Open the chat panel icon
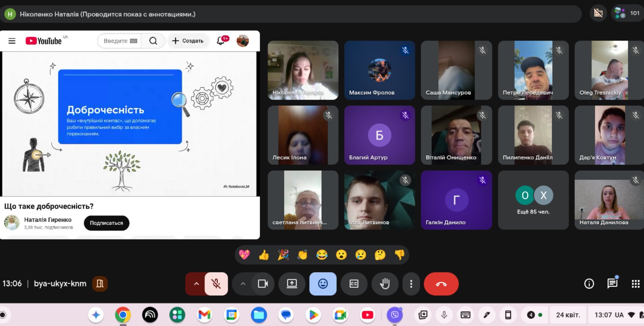The height and width of the screenshot is (326, 644). (612, 284)
